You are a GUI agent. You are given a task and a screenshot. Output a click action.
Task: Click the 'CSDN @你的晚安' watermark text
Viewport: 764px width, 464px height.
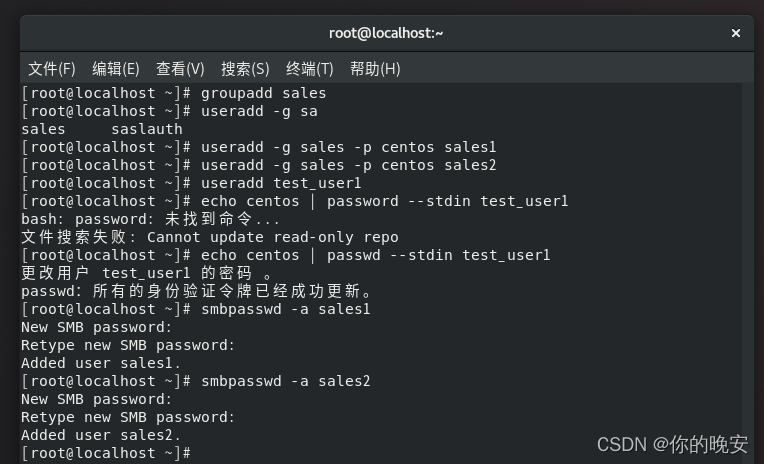(672, 443)
